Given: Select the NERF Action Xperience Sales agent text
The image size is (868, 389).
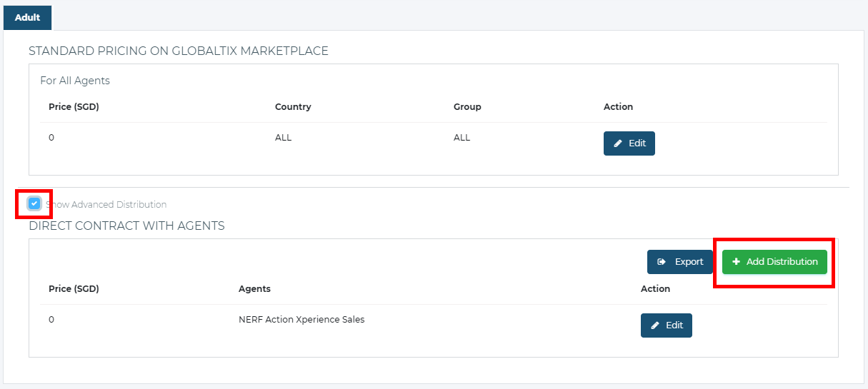Looking at the screenshot, I should [x=301, y=320].
